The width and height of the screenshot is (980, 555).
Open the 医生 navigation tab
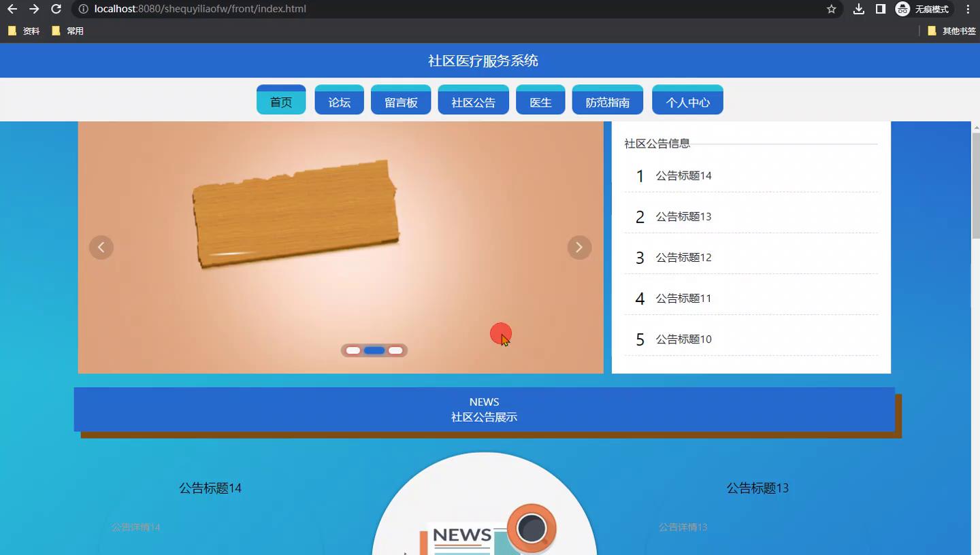click(x=540, y=99)
